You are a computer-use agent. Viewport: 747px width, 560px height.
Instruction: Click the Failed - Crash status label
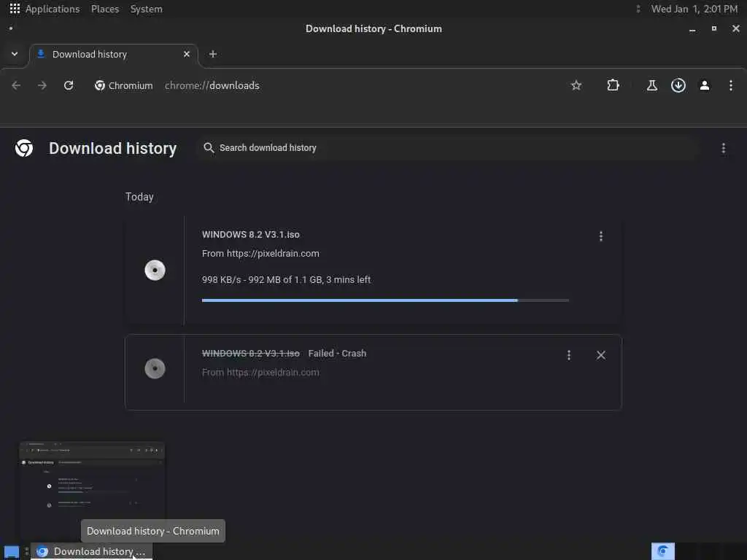click(337, 354)
